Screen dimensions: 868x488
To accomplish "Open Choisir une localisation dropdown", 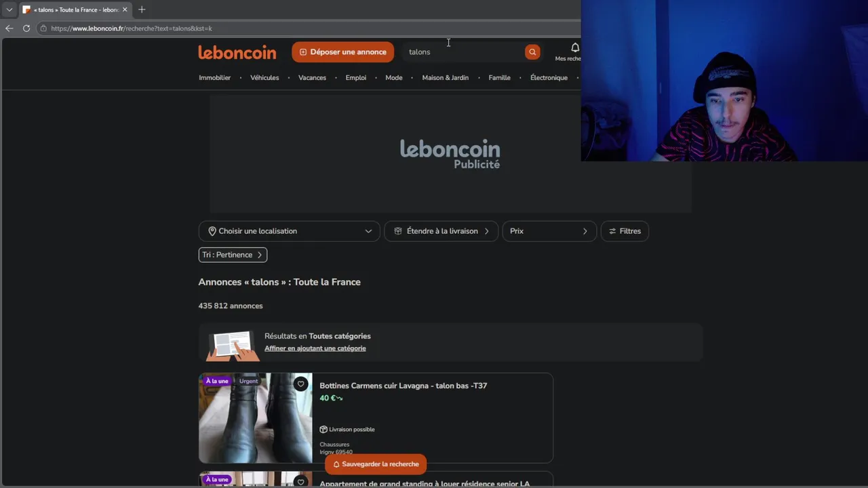I will pyautogui.click(x=289, y=231).
